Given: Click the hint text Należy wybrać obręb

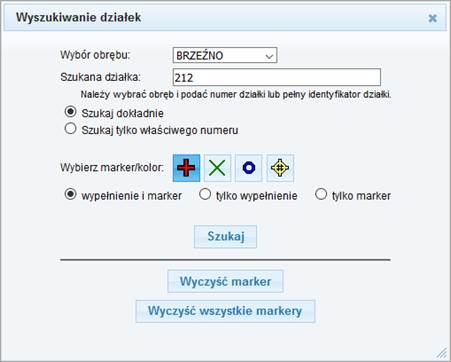Looking at the screenshot, I should [236, 95].
